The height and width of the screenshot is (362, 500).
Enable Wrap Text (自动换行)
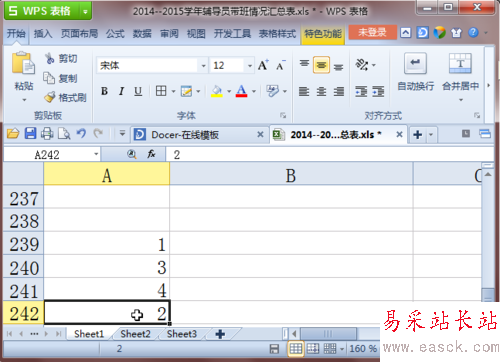pos(415,72)
